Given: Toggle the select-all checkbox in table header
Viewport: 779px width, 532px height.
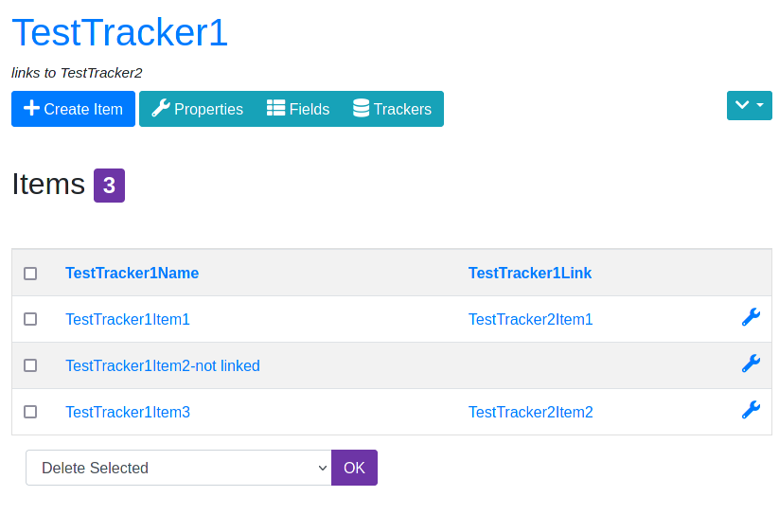Looking at the screenshot, I should coord(30,274).
